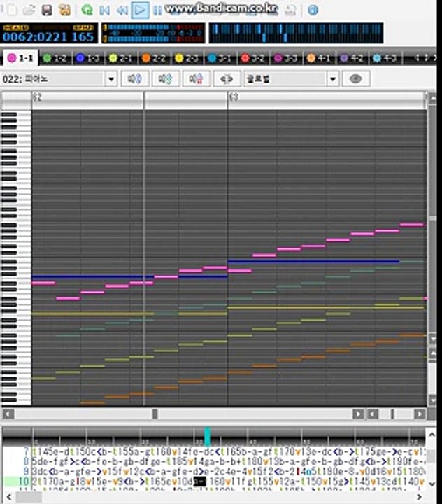This screenshot has width=442, height=504.
Task: Click the piano roll vertical scrollbar up arrow
Action: pos(432,99)
